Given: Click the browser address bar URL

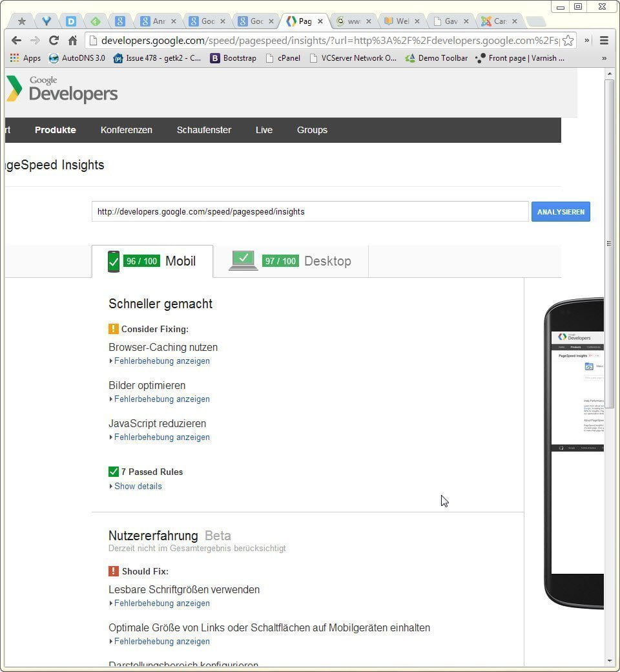Looking at the screenshot, I should tap(330, 40).
